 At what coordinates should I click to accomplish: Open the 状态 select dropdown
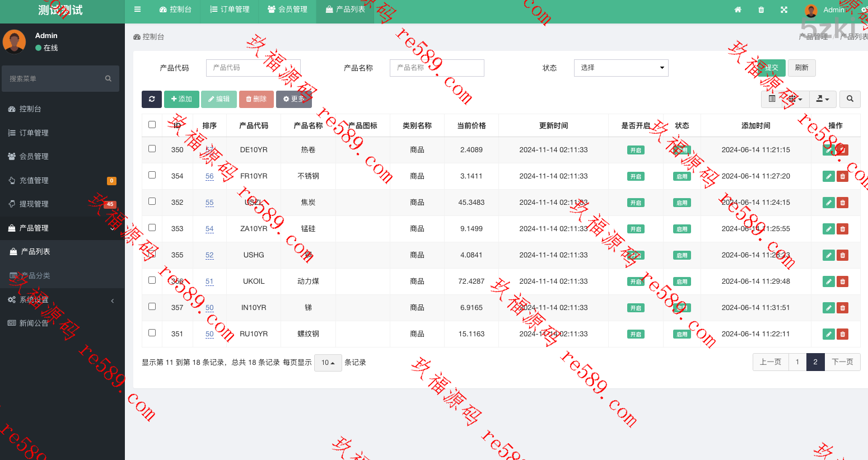(x=621, y=68)
